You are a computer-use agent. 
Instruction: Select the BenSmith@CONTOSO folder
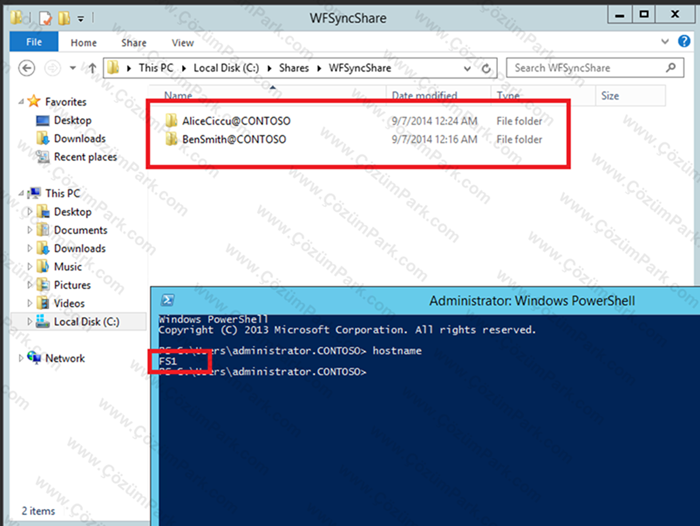(x=234, y=139)
